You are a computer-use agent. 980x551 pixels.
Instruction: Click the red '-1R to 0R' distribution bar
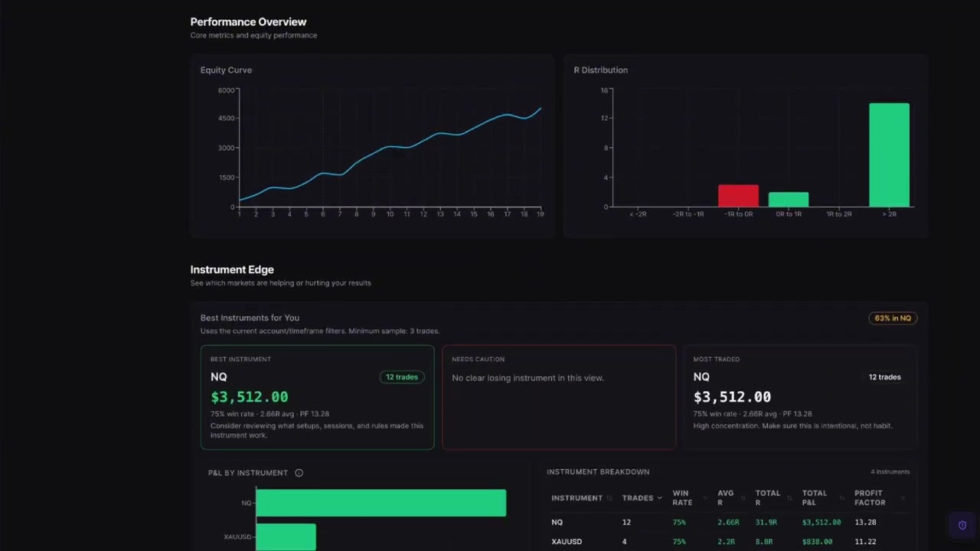[x=738, y=196]
